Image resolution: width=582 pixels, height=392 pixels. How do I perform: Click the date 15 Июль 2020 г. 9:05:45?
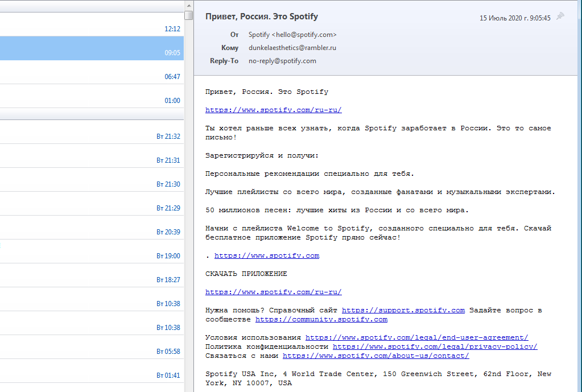pyautogui.click(x=515, y=18)
